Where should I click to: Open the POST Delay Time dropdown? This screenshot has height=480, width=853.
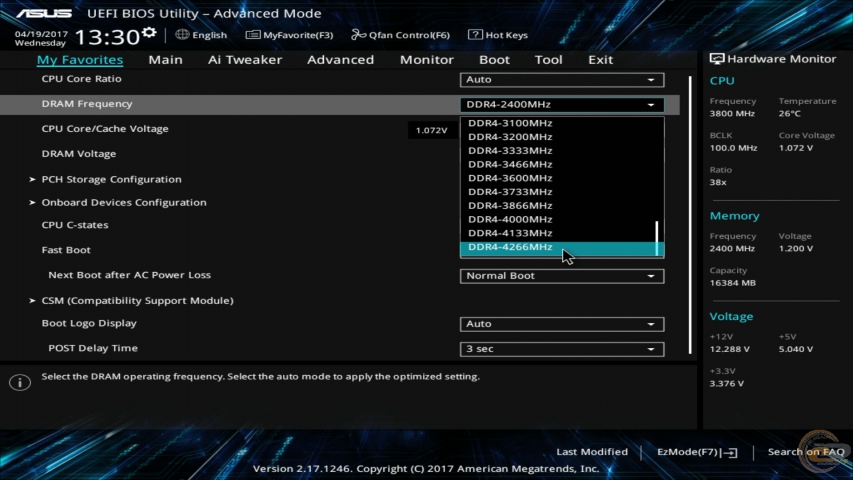(x=562, y=349)
